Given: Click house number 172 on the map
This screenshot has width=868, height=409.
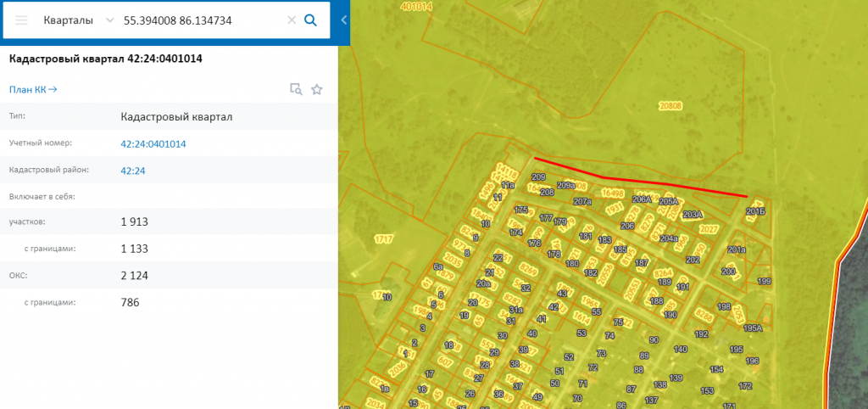Looking at the screenshot, I should (746, 386).
